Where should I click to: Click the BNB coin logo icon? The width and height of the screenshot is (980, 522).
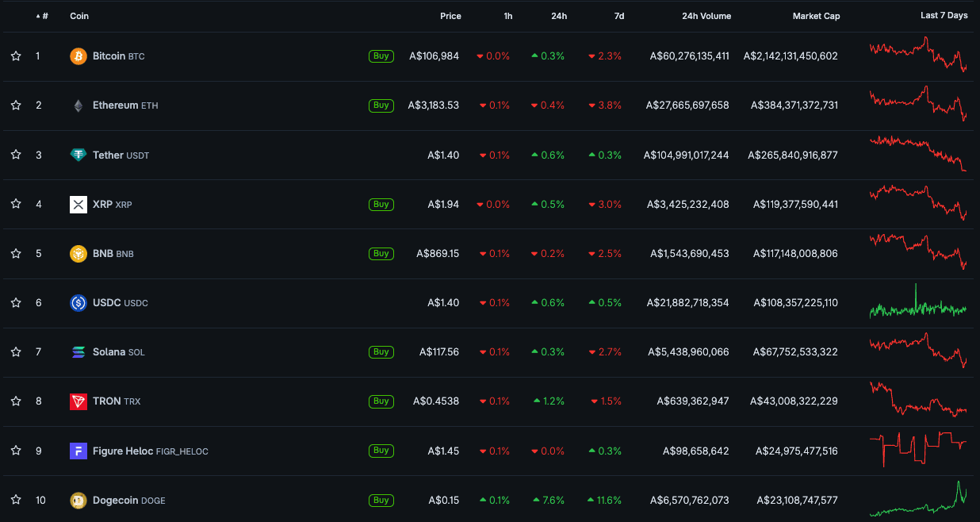pos(78,254)
